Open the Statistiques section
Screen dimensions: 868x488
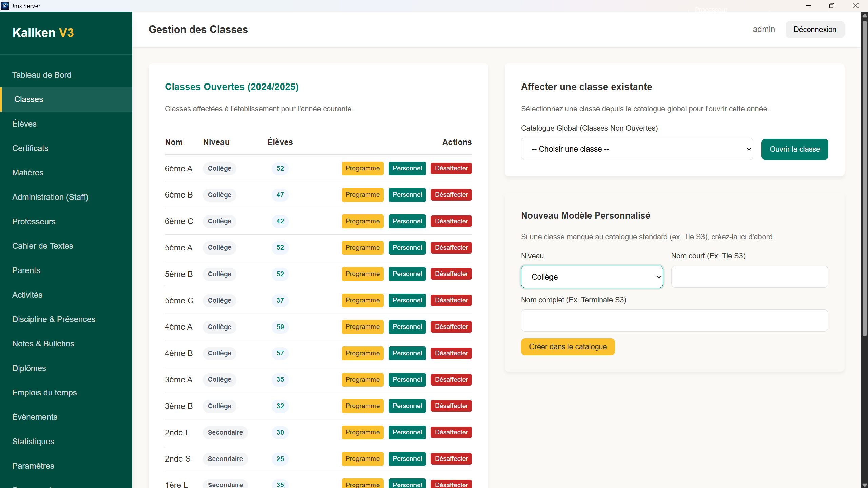[33, 441]
